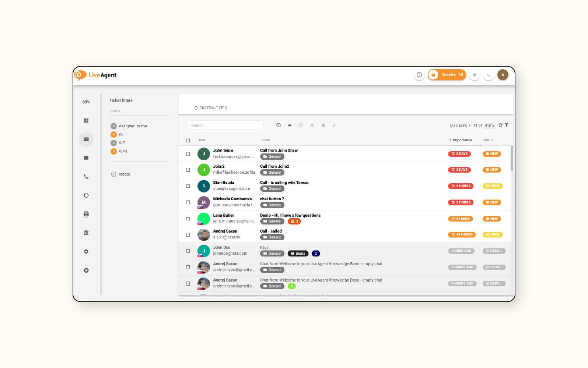Viewport: 588px width, 368px height.
Task: Click the LiveAgent logo
Action: [95, 75]
